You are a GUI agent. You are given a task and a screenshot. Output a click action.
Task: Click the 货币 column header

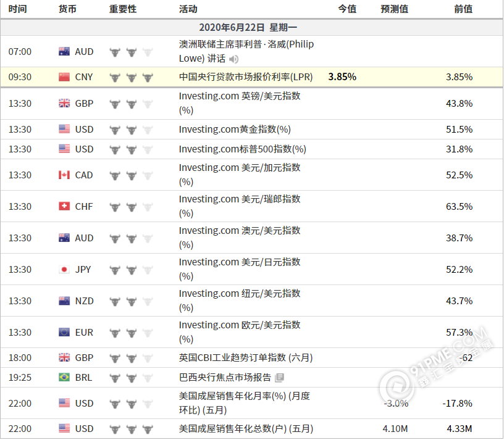67,9
